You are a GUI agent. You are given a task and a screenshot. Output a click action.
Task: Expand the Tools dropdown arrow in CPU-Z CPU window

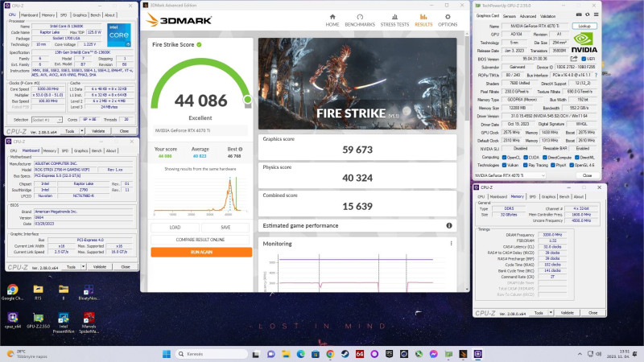82,131
